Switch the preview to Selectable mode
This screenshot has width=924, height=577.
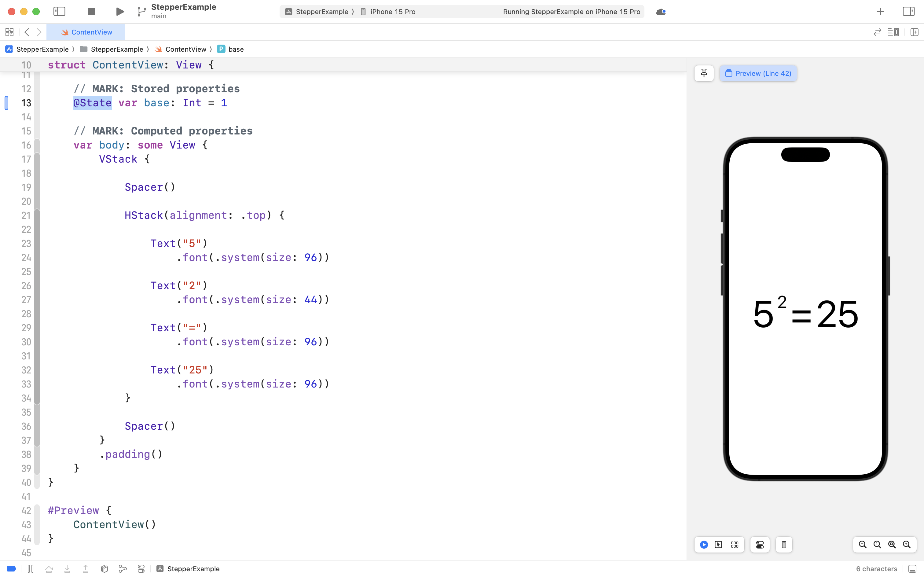point(718,545)
